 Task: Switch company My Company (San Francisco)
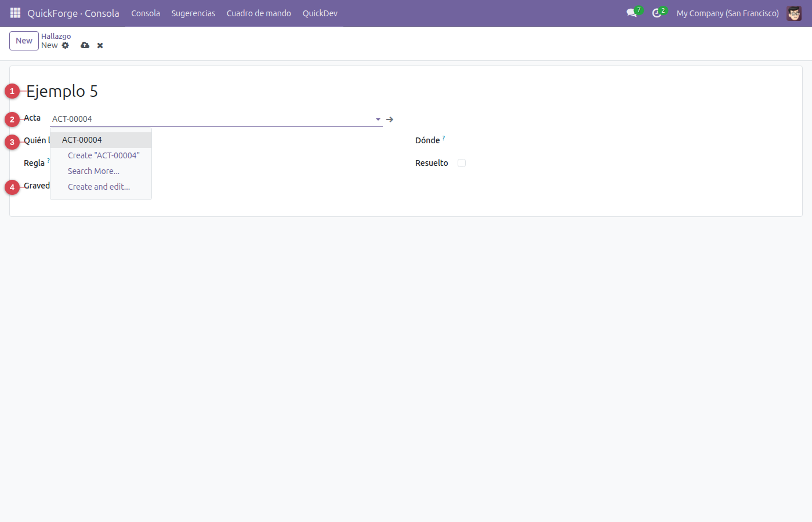[727, 13]
